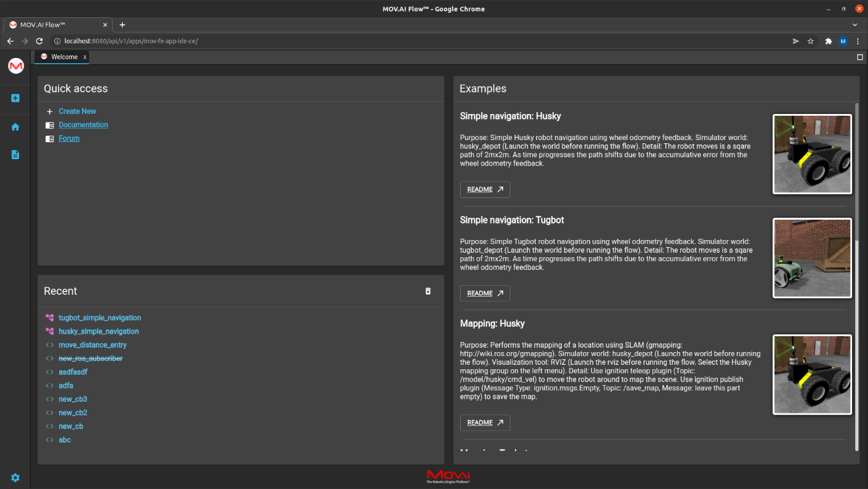Click Create New in Quick access
868x489 pixels.
tap(77, 111)
